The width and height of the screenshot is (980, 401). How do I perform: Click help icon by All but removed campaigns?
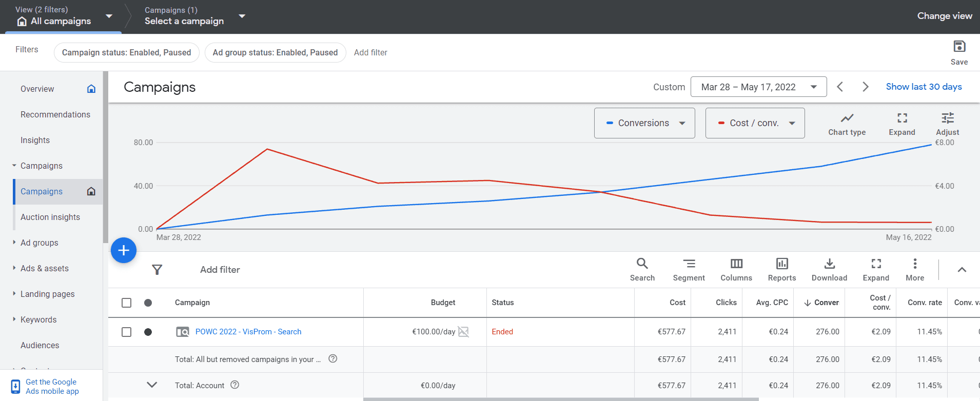click(x=333, y=358)
